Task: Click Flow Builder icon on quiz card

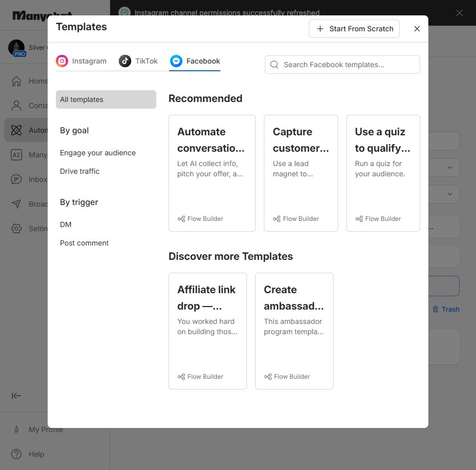Action: click(x=359, y=219)
